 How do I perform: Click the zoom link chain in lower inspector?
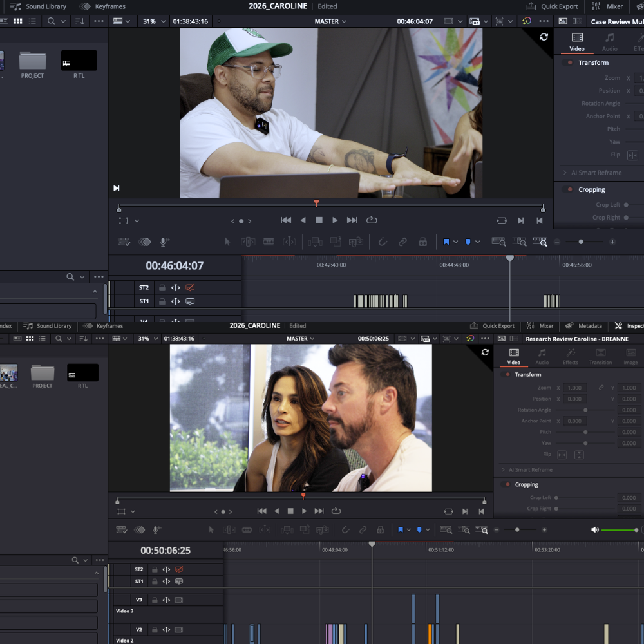tap(601, 388)
